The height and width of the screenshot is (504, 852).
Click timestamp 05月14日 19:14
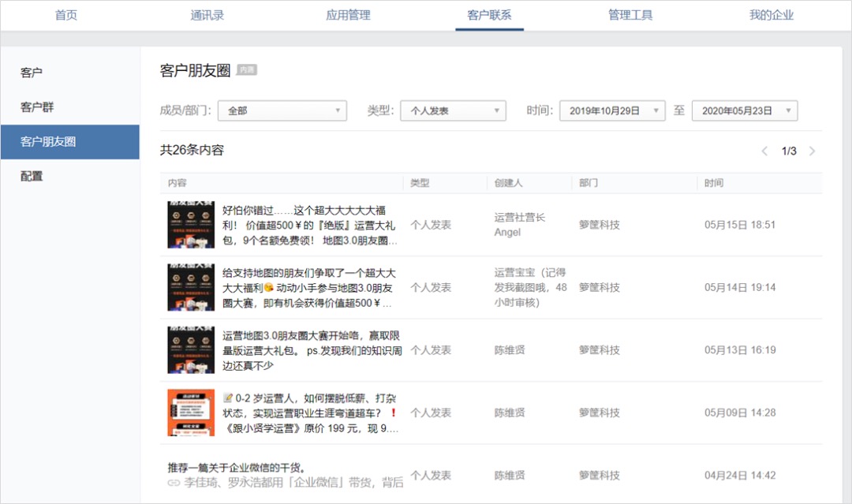coord(740,287)
